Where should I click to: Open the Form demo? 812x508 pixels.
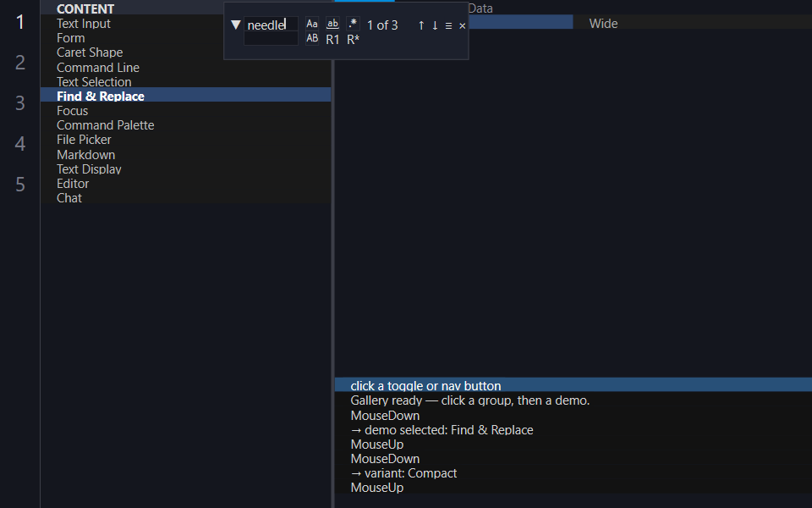point(185,38)
